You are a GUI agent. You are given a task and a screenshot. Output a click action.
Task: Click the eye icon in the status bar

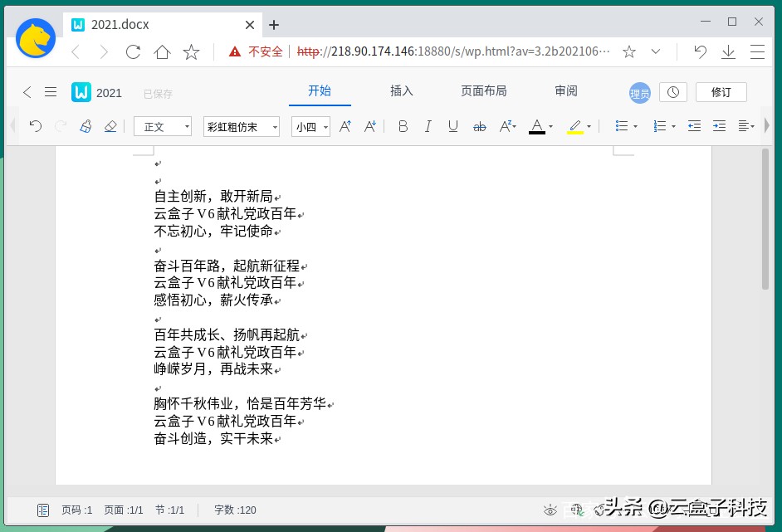552,511
